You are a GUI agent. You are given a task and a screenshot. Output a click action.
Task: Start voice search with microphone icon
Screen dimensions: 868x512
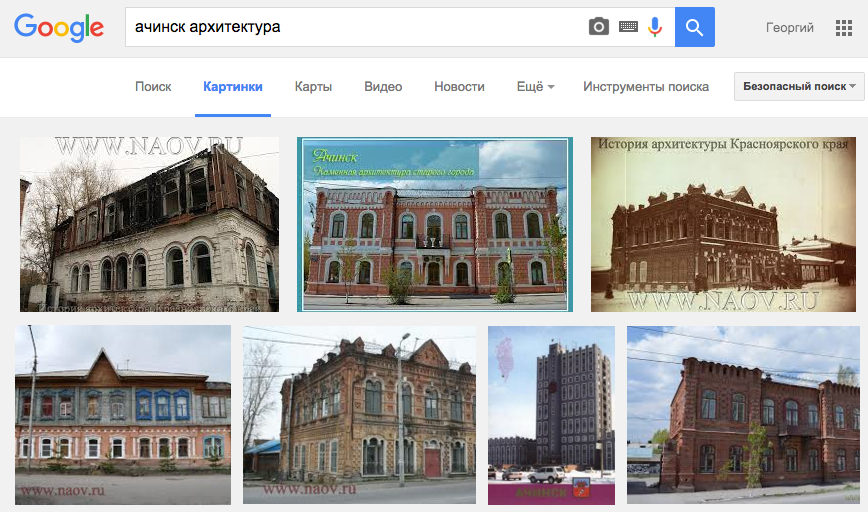pyautogui.click(x=655, y=27)
